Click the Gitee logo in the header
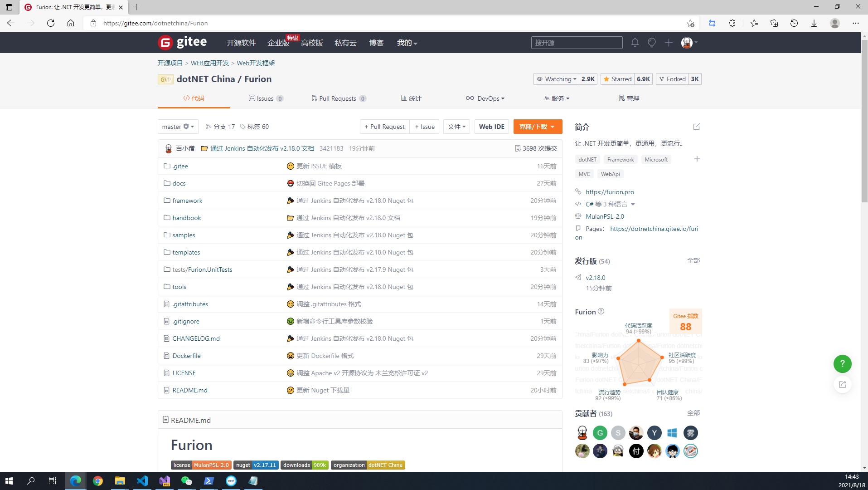The height and width of the screenshot is (490, 868). point(182,42)
